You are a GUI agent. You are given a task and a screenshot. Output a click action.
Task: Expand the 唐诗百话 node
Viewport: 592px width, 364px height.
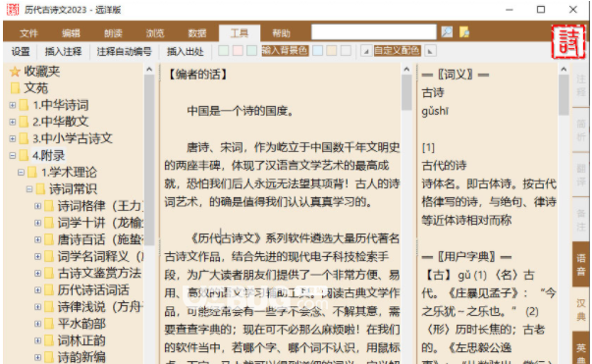(x=37, y=239)
